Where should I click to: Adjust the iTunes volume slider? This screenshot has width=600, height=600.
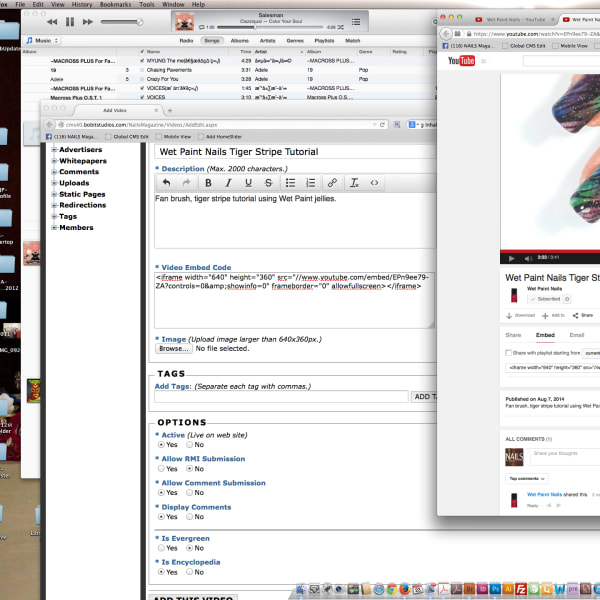point(122,22)
